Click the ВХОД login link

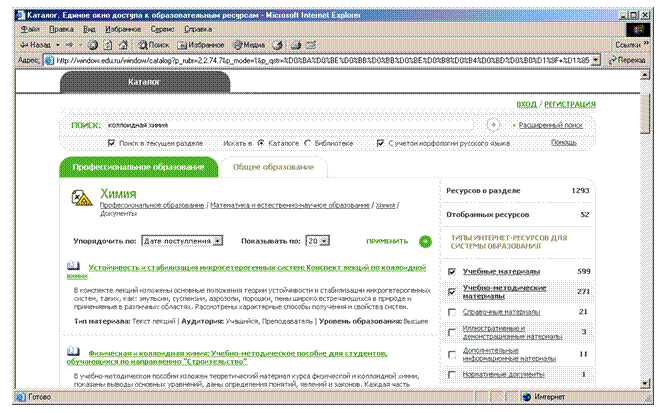coord(526,104)
